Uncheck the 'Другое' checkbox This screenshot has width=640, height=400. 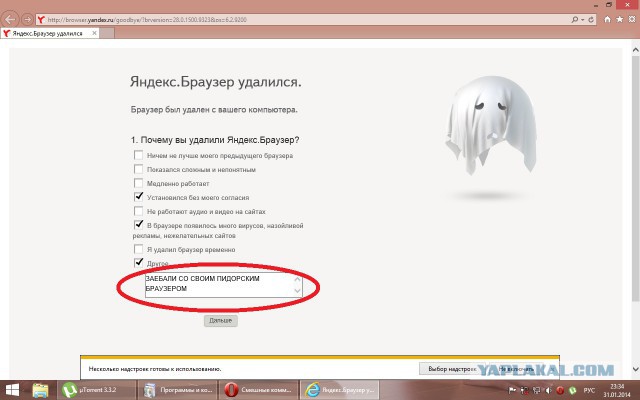pyautogui.click(x=138, y=262)
